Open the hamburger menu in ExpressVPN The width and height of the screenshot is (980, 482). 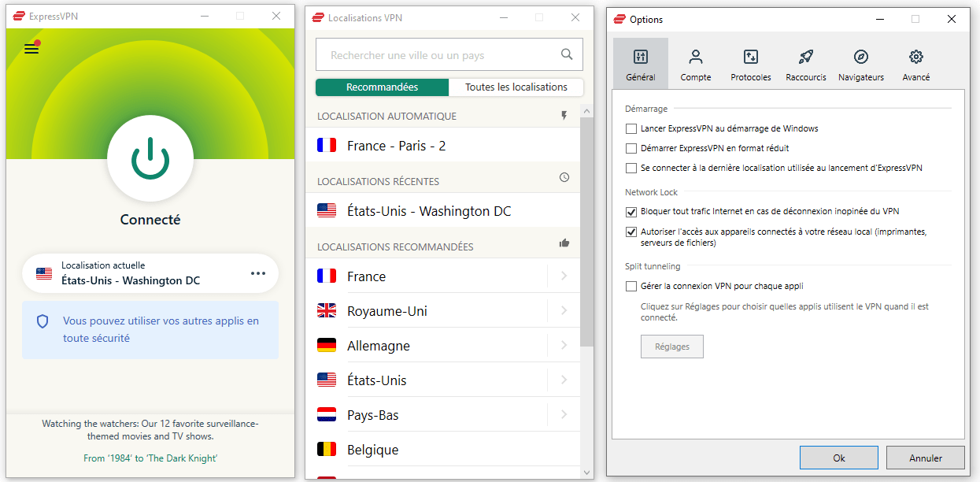point(31,49)
